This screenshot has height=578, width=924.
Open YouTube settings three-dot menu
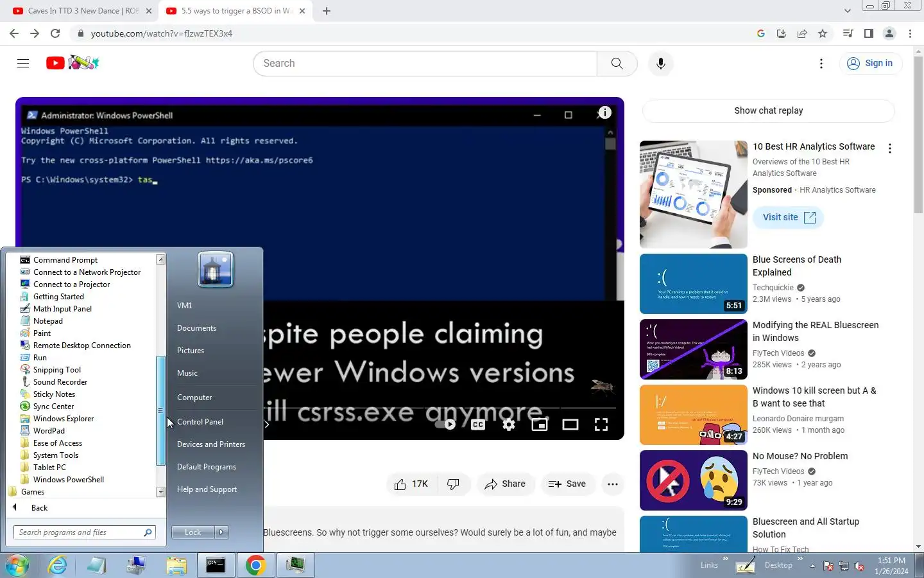click(x=821, y=63)
